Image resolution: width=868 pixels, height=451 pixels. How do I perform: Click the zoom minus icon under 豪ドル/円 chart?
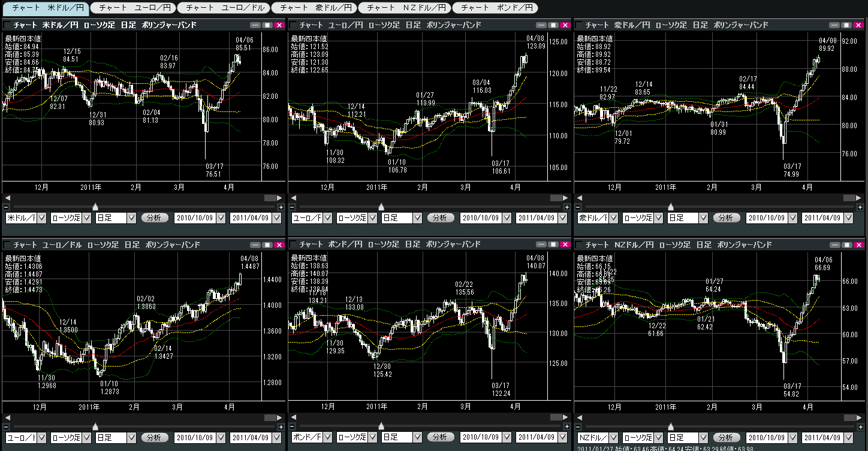point(577,207)
